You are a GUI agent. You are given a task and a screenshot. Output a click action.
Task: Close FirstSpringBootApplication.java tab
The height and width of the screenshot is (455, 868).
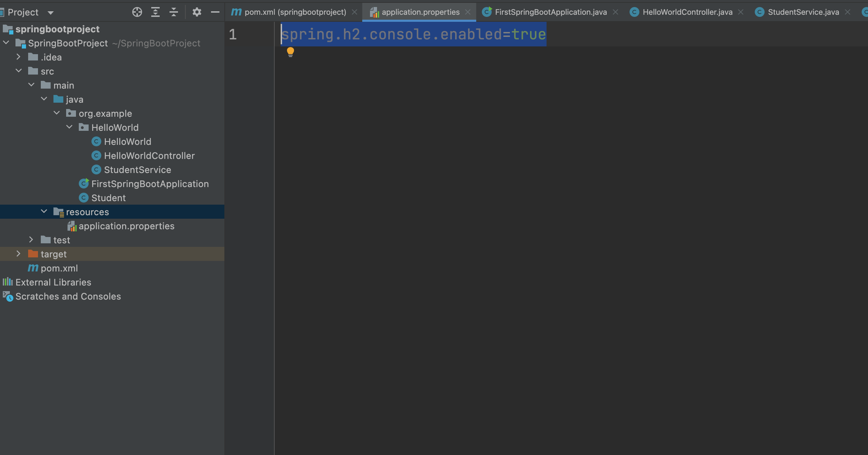click(615, 12)
